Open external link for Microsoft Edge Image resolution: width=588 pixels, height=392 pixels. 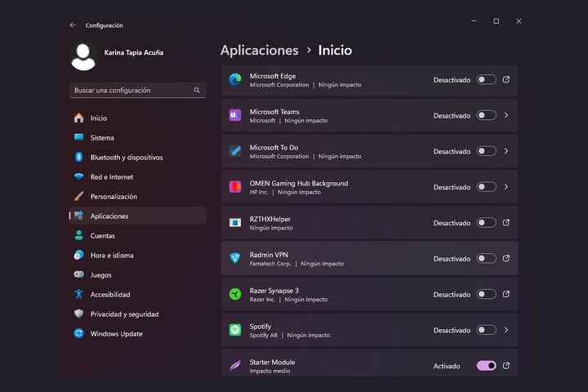pyautogui.click(x=506, y=79)
